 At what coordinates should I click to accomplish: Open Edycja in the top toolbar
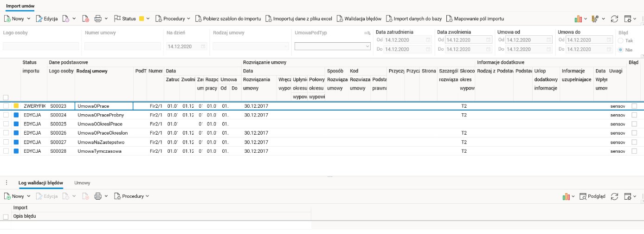tap(47, 19)
